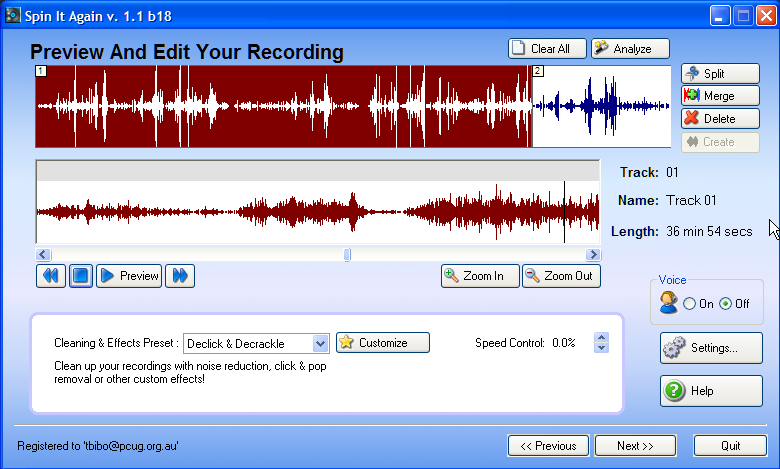The height and width of the screenshot is (469, 780).
Task: Click the track name 'Track 01'
Action: click(691, 200)
